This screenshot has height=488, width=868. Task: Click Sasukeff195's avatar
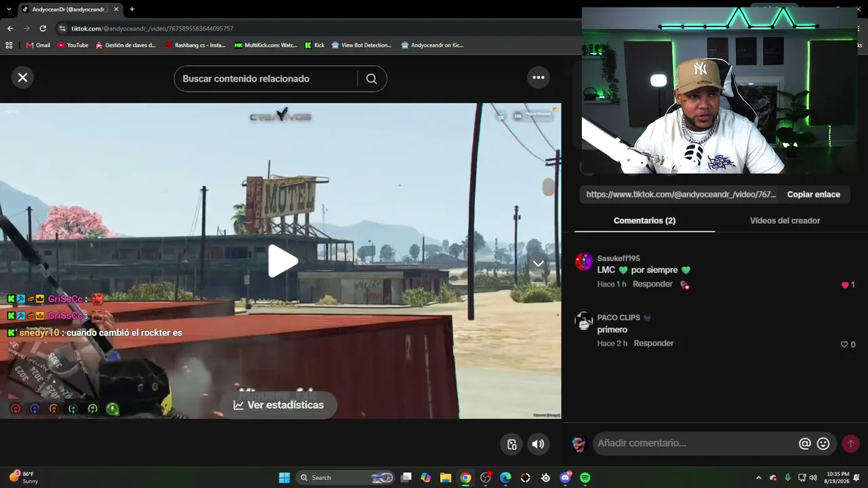[584, 262]
